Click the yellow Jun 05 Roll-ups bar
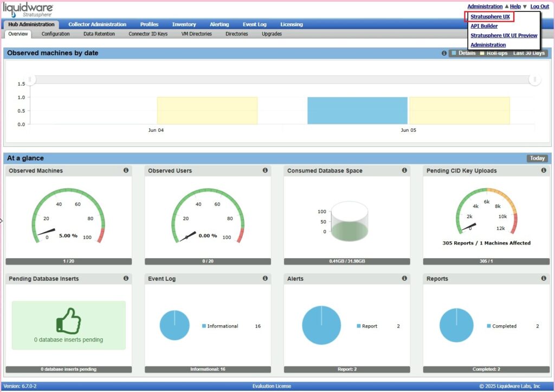The width and height of the screenshot is (555, 392). pyautogui.click(x=460, y=111)
